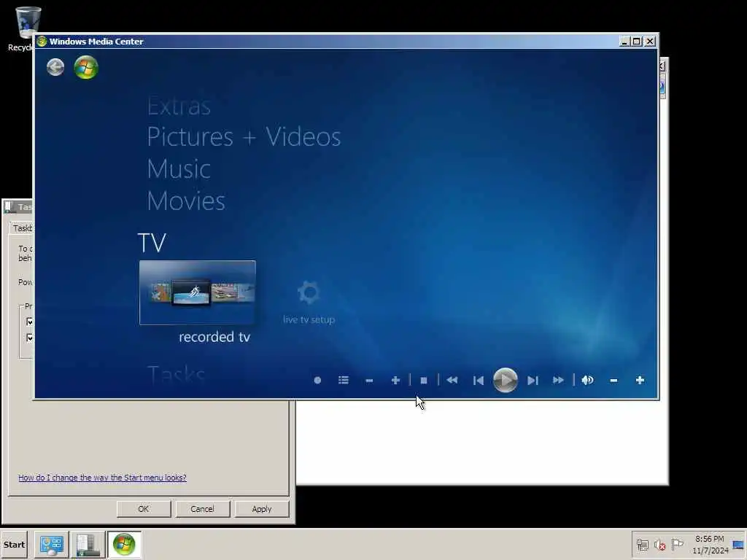
Task: Select the Extras menu category
Action: [179, 106]
